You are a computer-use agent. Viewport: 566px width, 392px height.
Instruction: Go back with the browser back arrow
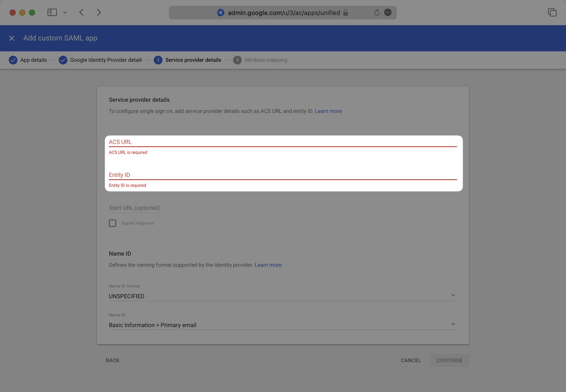81,12
